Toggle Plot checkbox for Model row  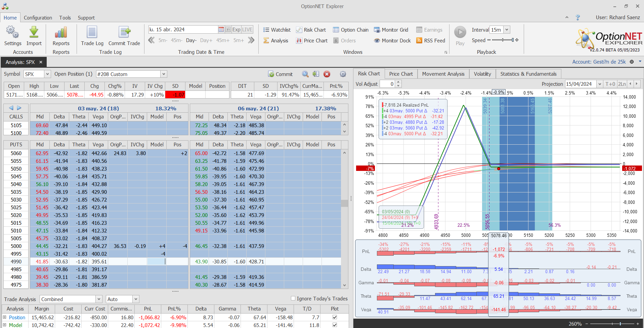pyautogui.click(x=335, y=325)
